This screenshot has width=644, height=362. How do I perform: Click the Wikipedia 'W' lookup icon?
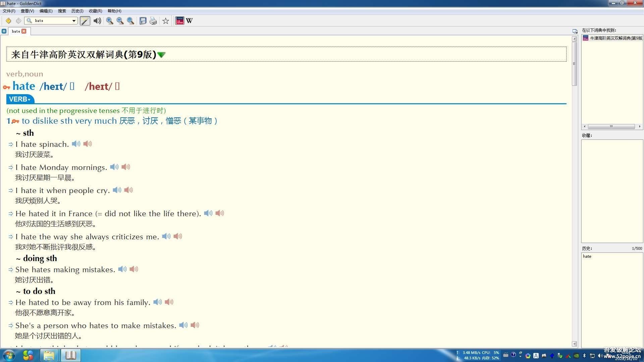coord(189,20)
